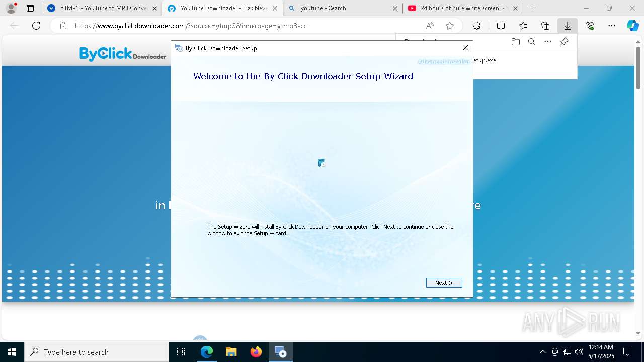Open the notification center
644x362 pixels.
(628, 352)
